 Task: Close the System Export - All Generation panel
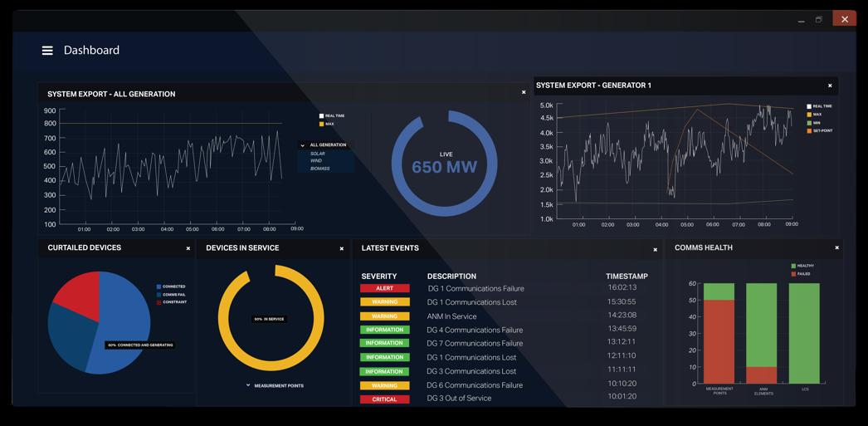click(524, 92)
